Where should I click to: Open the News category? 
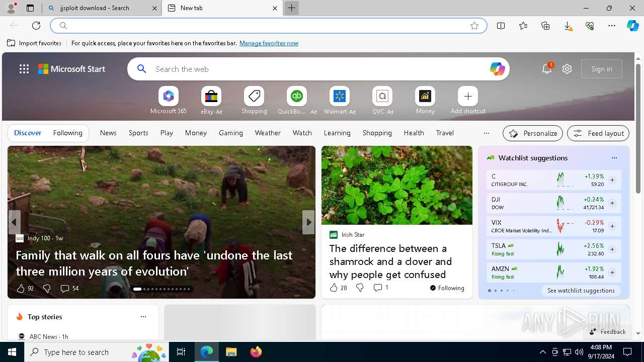(x=108, y=133)
